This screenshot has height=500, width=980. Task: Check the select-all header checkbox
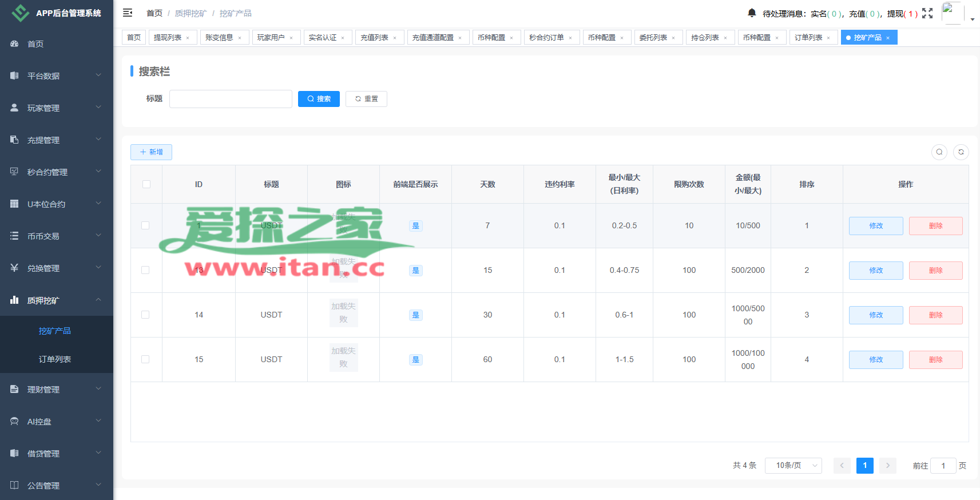pos(146,184)
